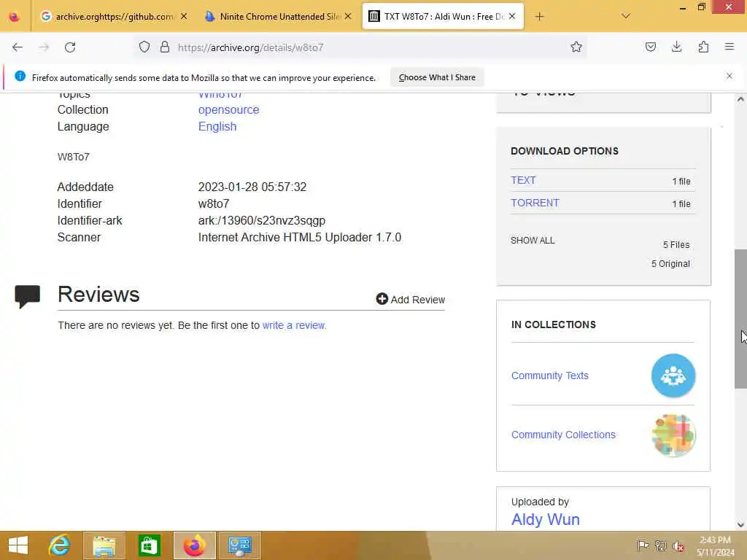This screenshot has width=747, height=560.
Task: Click the Community Collections thumbnail image
Action: point(673,435)
